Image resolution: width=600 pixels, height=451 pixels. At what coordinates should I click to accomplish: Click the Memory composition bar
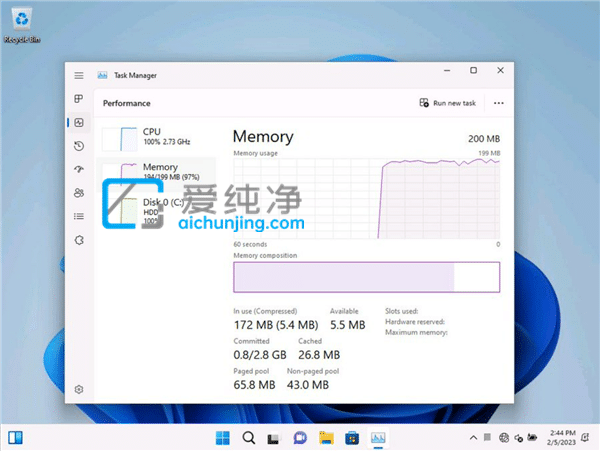pyautogui.click(x=367, y=277)
